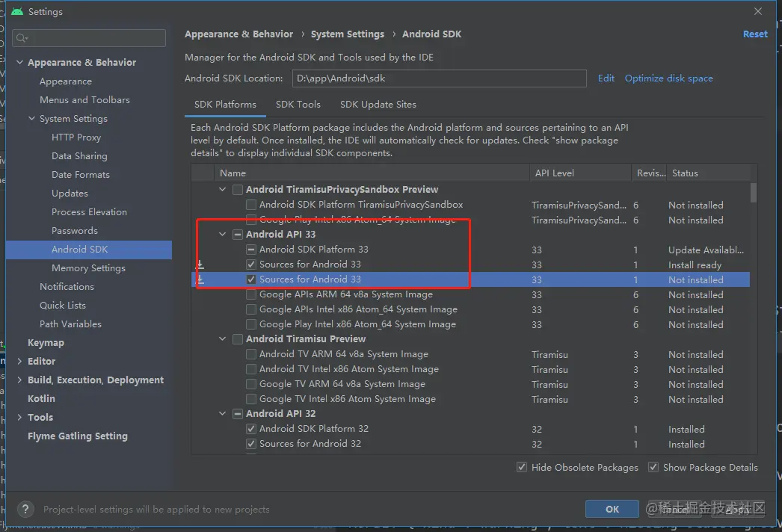Close the Settings dialog with the X
Viewport: 782px width, 532px height.
(758, 11)
